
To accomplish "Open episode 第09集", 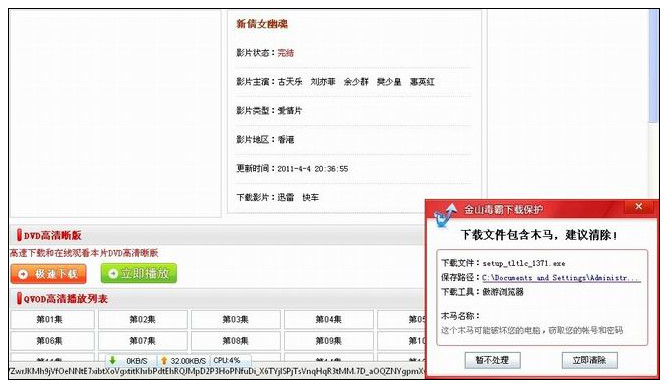I will (328, 341).
